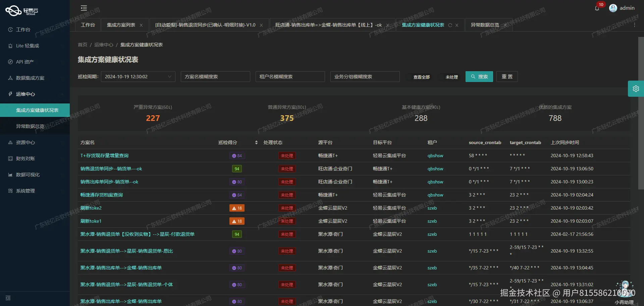644x306 pixels.
Task: Toggle the 查看全部 filter option
Action: [421, 77]
